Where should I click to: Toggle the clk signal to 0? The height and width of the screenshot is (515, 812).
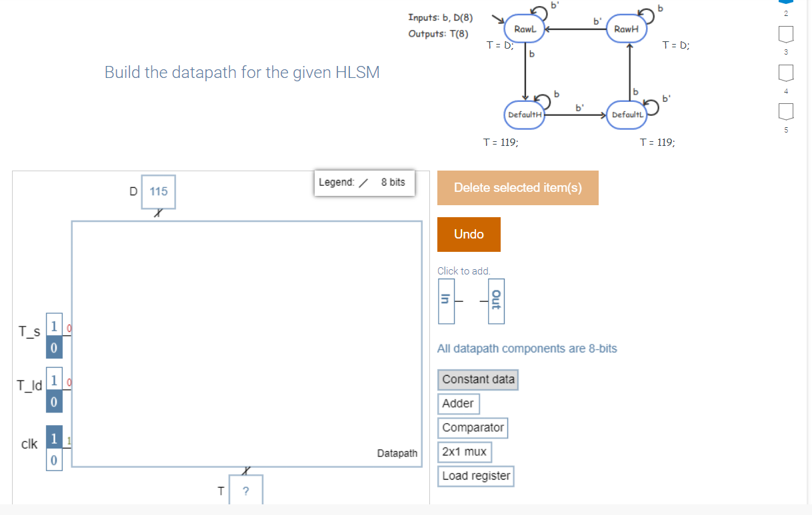(53, 458)
